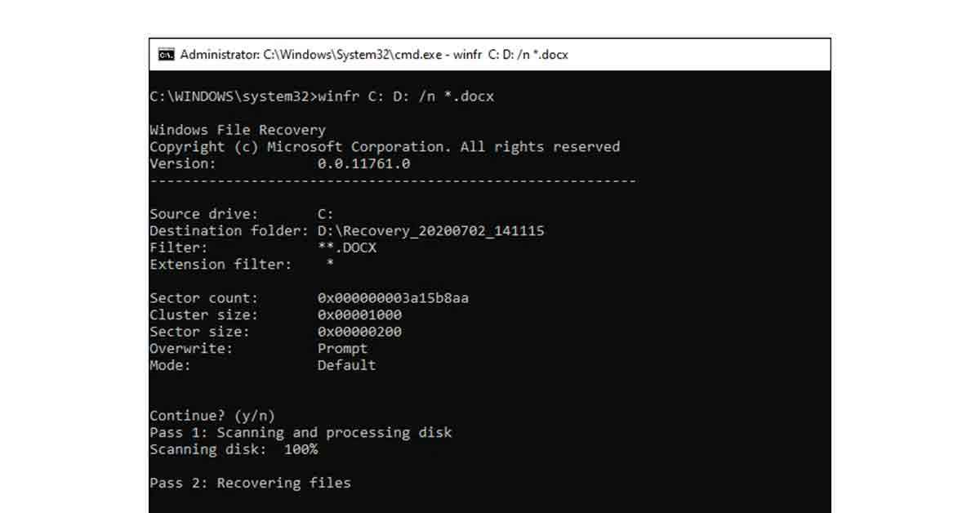Click the dashed separator line
The image size is (980, 513).
(392, 180)
